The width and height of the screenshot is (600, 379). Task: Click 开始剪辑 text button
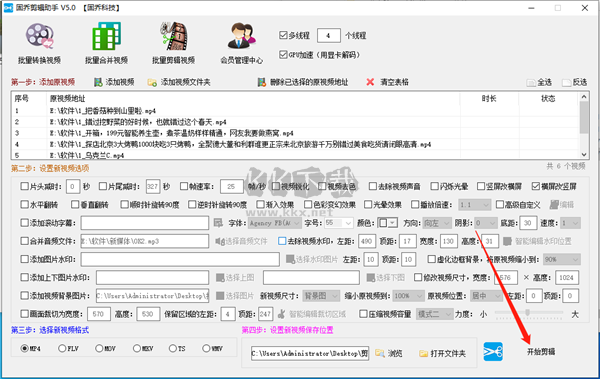point(541,352)
